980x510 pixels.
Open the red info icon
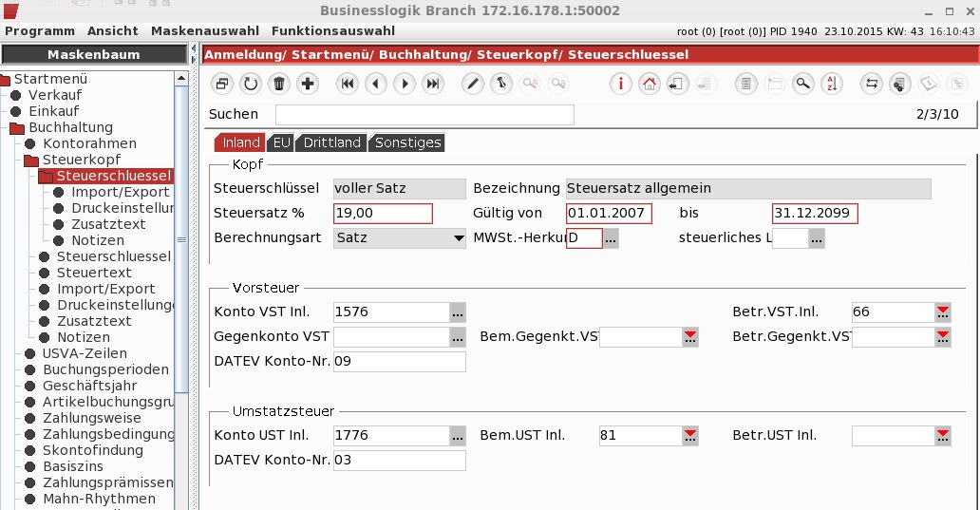click(621, 84)
